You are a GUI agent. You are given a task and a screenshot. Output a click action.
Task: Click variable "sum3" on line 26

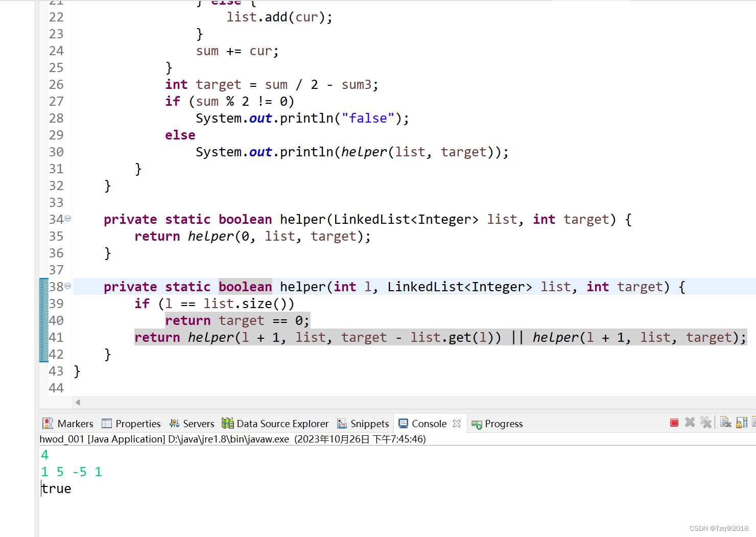click(x=356, y=84)
